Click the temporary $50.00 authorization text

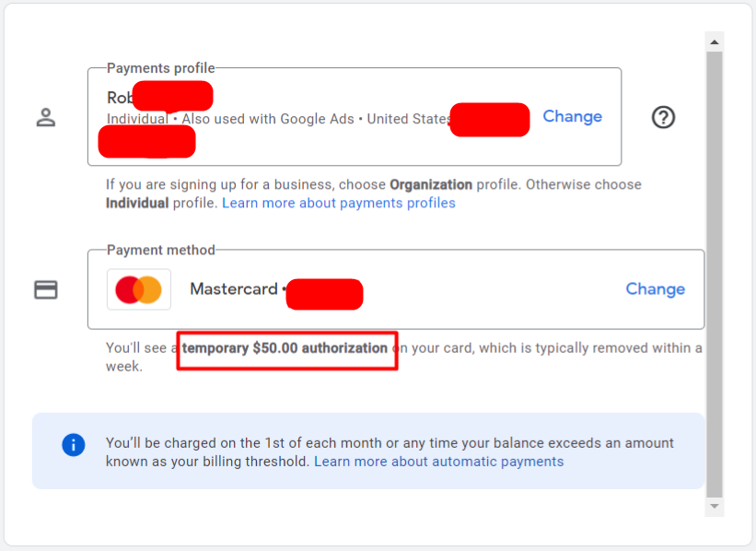click(285, 348)
